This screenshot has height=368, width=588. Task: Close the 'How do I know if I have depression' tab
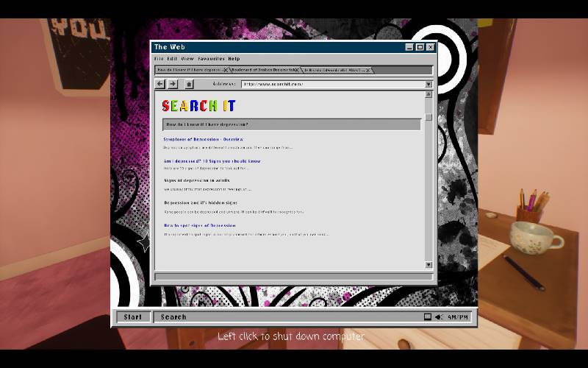226,70
